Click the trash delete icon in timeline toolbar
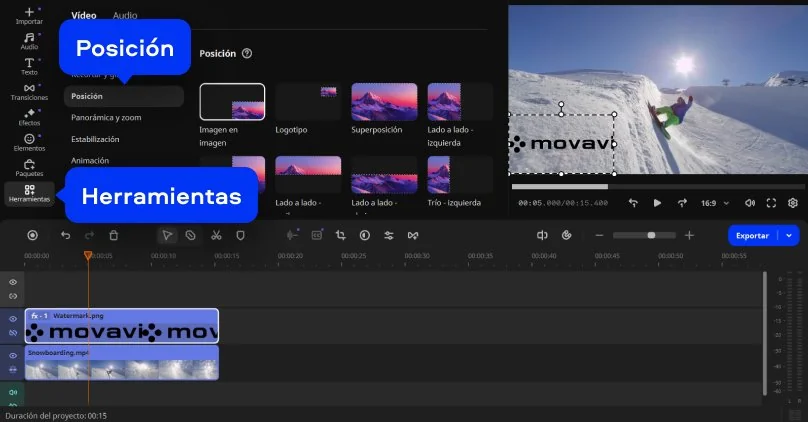The width and height of the screenshot is (808, 422). click(114, 235)
